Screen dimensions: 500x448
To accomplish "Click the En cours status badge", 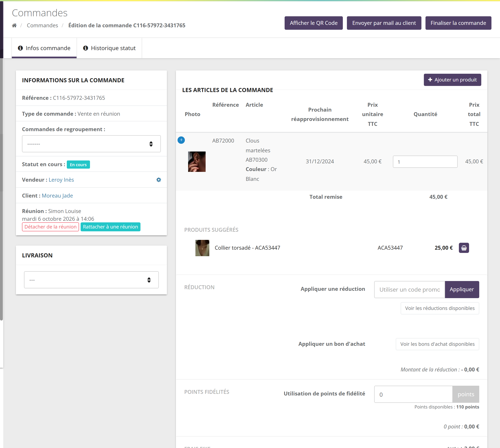I will [78, 165].
